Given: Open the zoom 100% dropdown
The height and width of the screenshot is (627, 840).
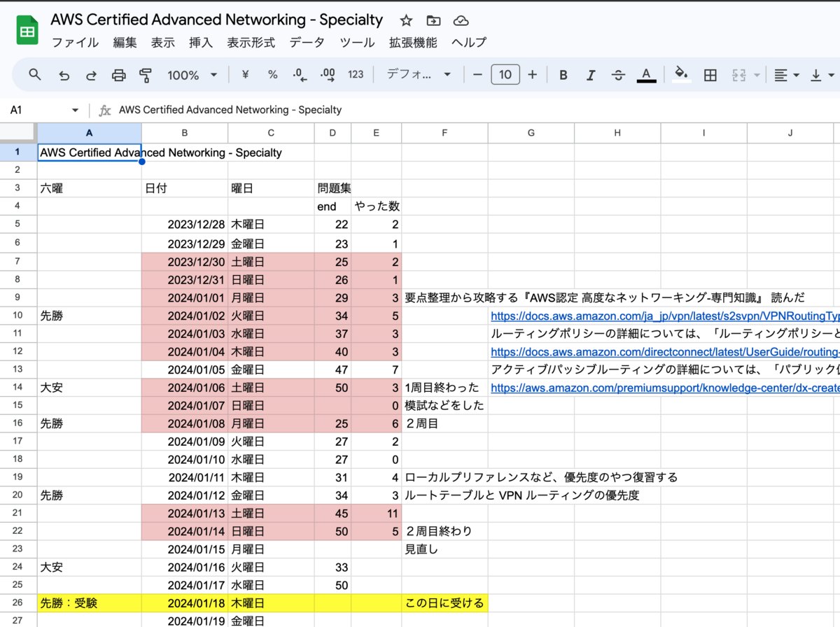Looking at the screenshot, I should 192,75.
